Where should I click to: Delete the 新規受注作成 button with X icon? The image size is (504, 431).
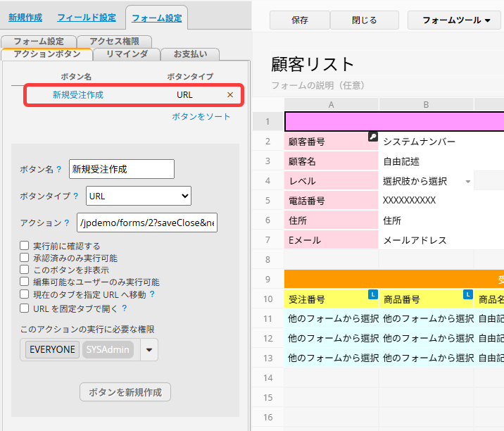click(230, 95)
